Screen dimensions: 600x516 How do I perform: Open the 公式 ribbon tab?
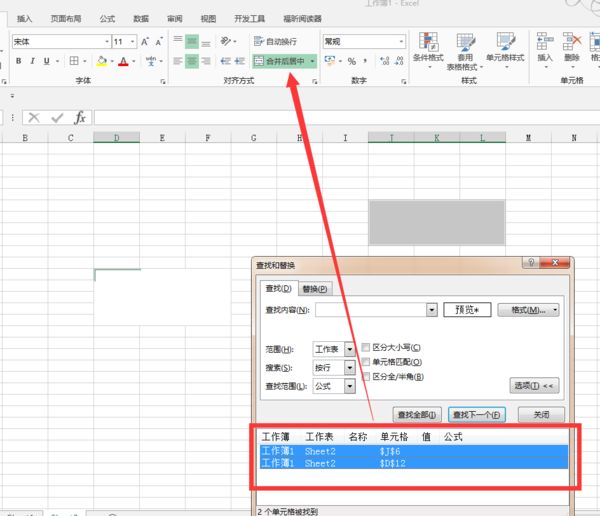click(107, 19)
